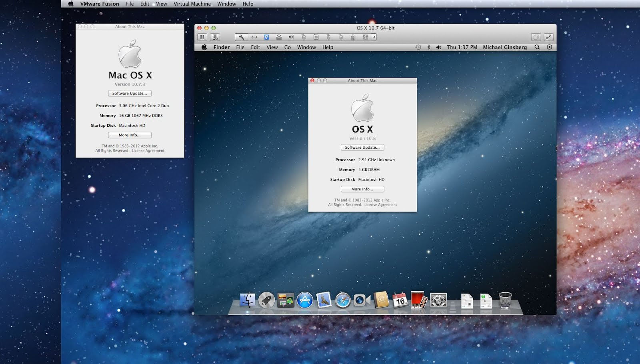Open the document icon beside the Trash
Image resolution: width=640 pixels, height=364 pixels.
[x=486, y=301]
